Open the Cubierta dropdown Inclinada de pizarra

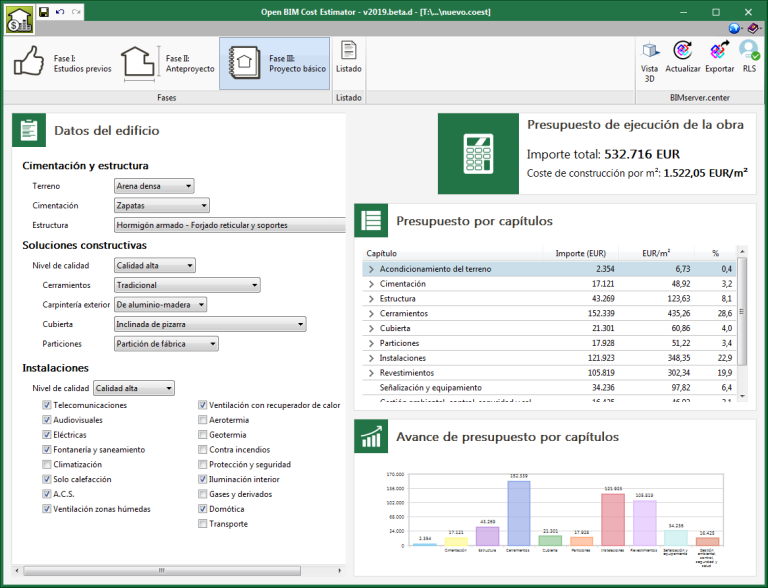pos(210,324)
